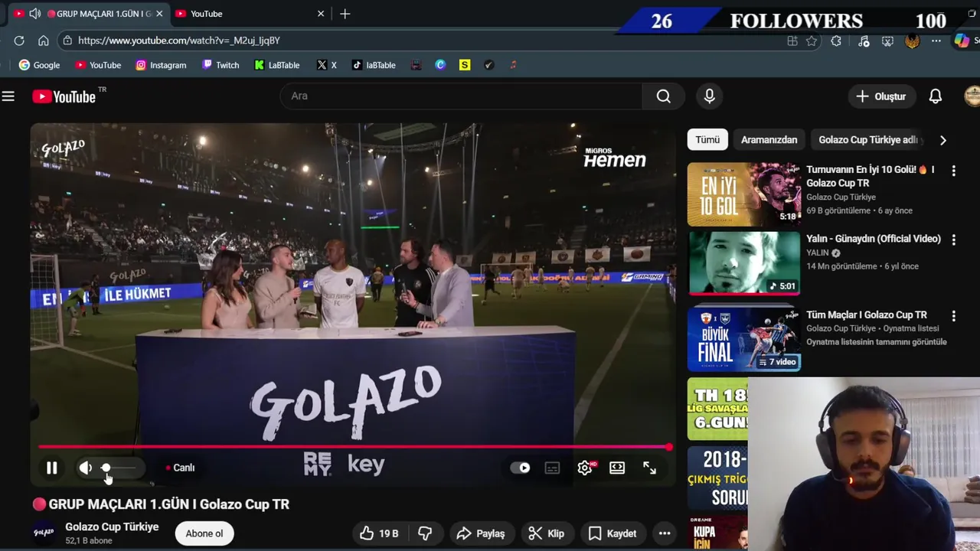
Task: Enter fullscreen video mode
Action: (649, 468)
